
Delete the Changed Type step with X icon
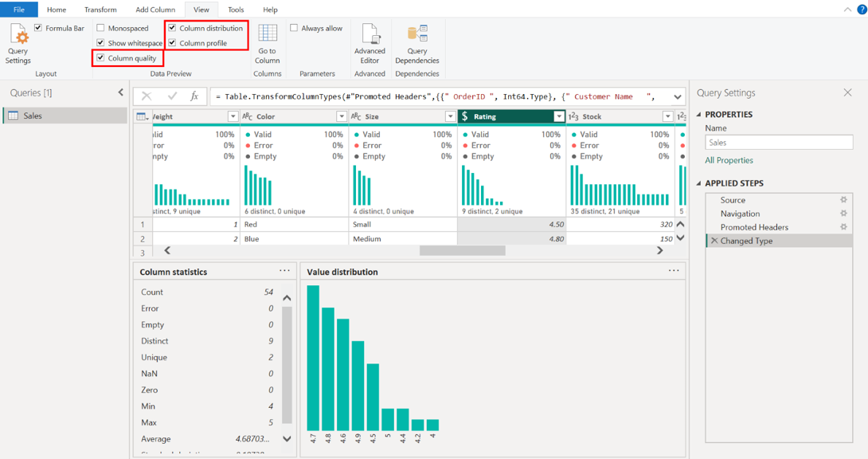(714, 241)
